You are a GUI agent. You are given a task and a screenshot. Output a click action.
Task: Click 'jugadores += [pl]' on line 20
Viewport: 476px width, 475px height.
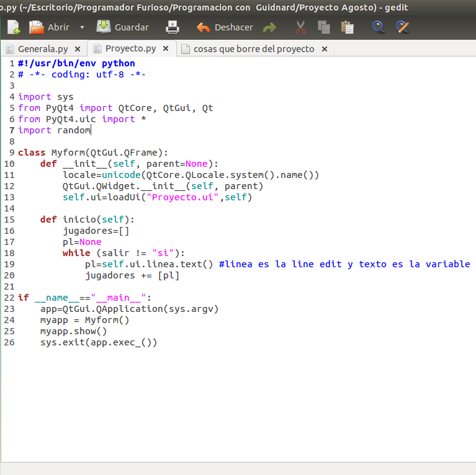pyautogui.click(x=132, y=275)
